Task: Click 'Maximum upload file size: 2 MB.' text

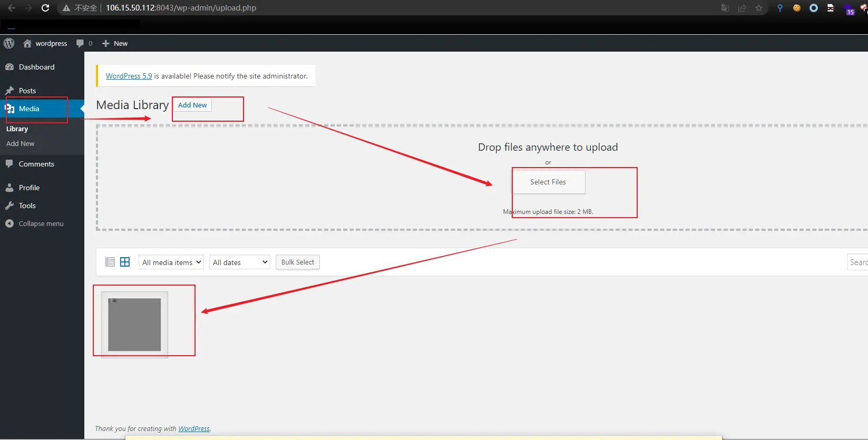Action: point(548,212)
